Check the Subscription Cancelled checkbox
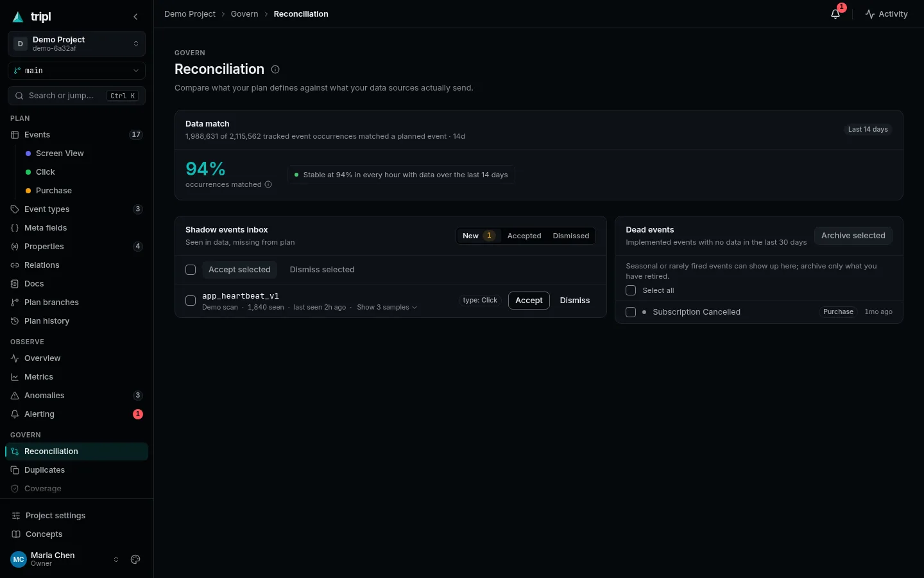This screenshot has height=578, width=924. pos(631,312)
